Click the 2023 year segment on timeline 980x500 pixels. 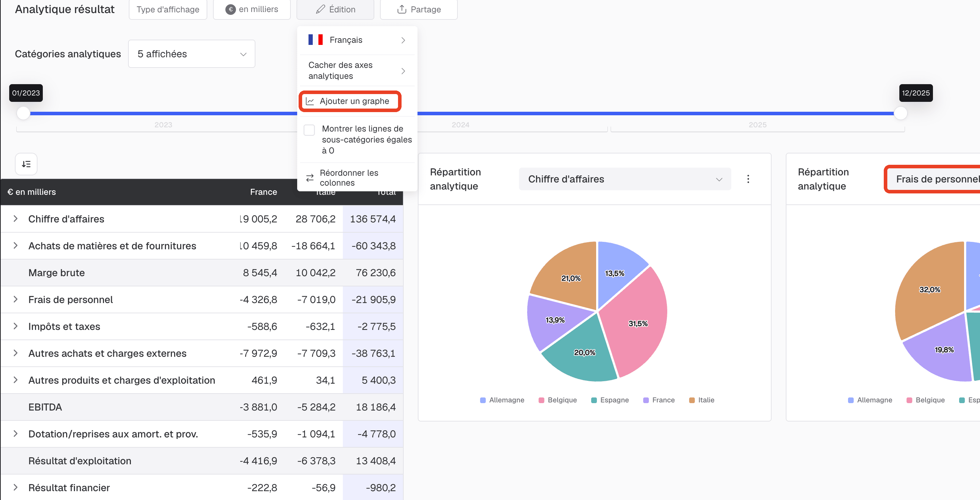pos(163,125)
